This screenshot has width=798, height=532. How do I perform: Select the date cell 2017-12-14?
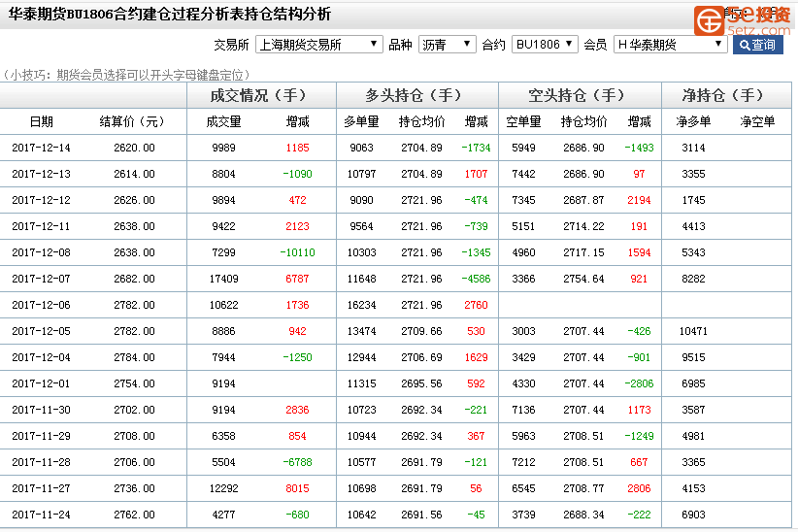click(x=41, y=149)
